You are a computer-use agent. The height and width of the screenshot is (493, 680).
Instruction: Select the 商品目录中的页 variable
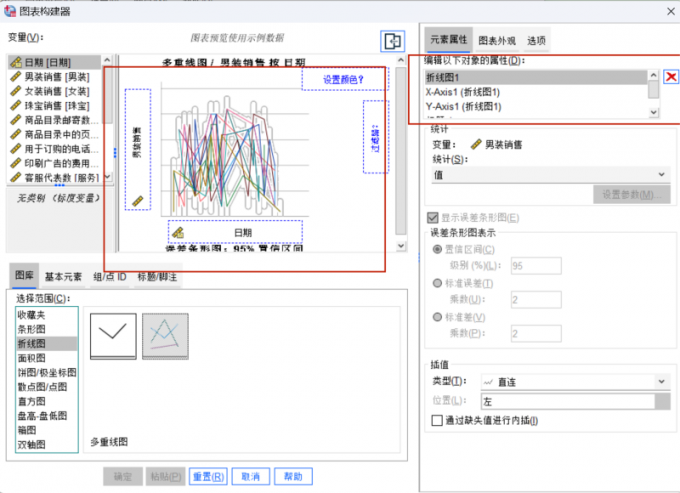click(x=55, y=134)
